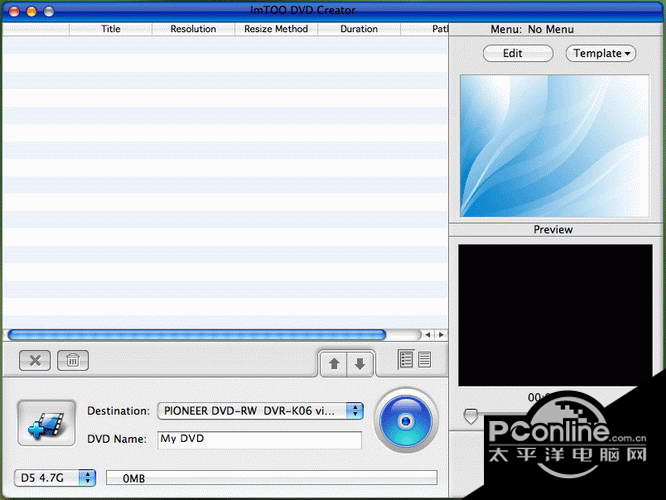Click the DVD Name input field
The image size is (666, 500).
(x=260, y=439)
